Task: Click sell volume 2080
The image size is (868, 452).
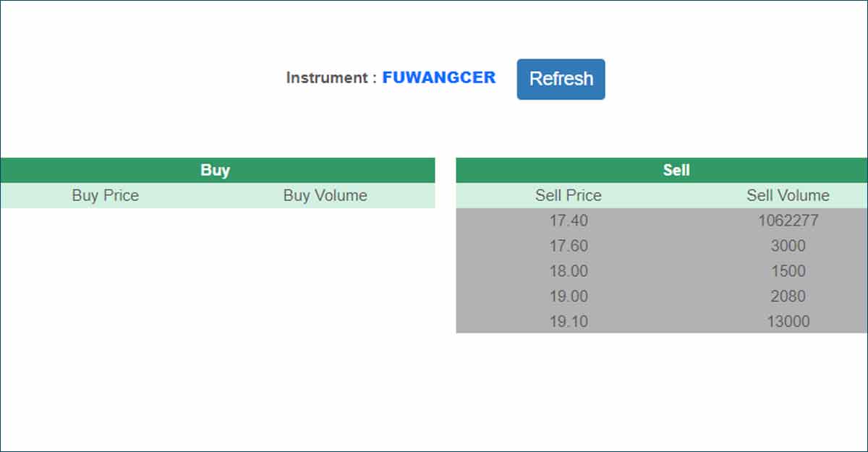Action: (x=788, y=297)
